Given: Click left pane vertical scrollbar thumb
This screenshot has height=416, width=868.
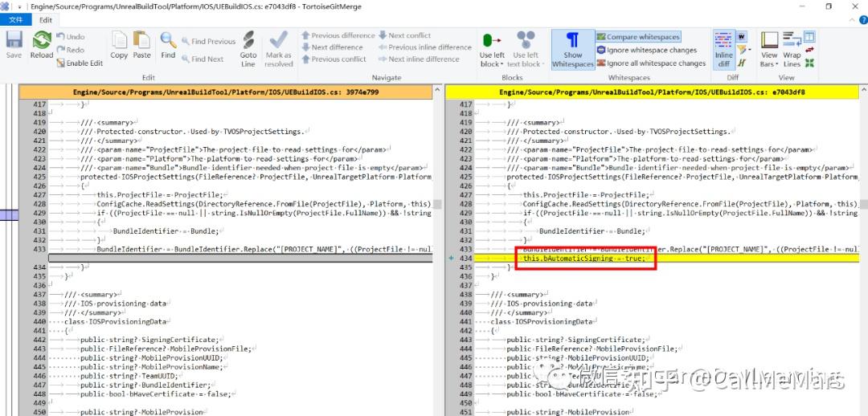Looking at the screenshot, I should (x=437, y=204).
